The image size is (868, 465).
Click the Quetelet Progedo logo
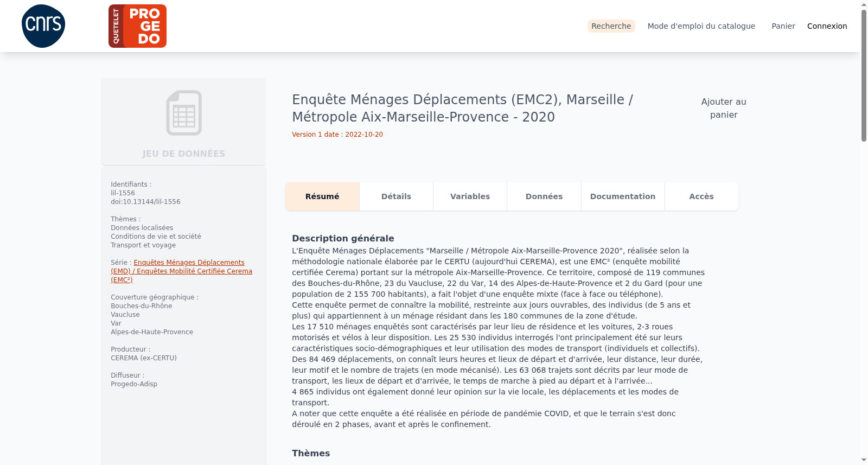coord(137,26)
